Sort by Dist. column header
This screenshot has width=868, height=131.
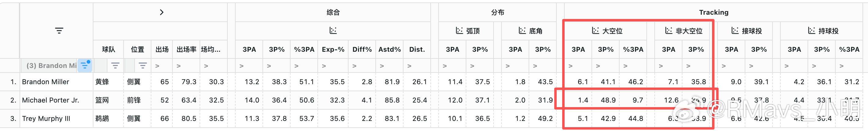417,49
